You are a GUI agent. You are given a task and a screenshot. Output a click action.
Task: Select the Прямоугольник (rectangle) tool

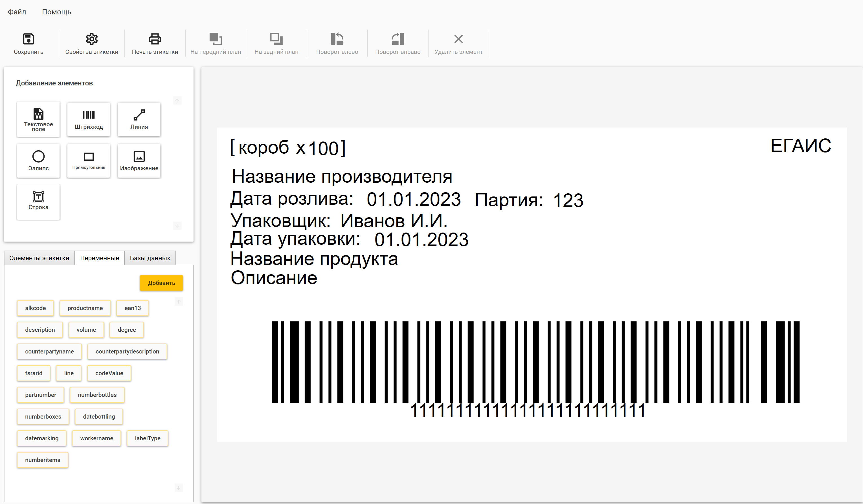coord(88,160)
